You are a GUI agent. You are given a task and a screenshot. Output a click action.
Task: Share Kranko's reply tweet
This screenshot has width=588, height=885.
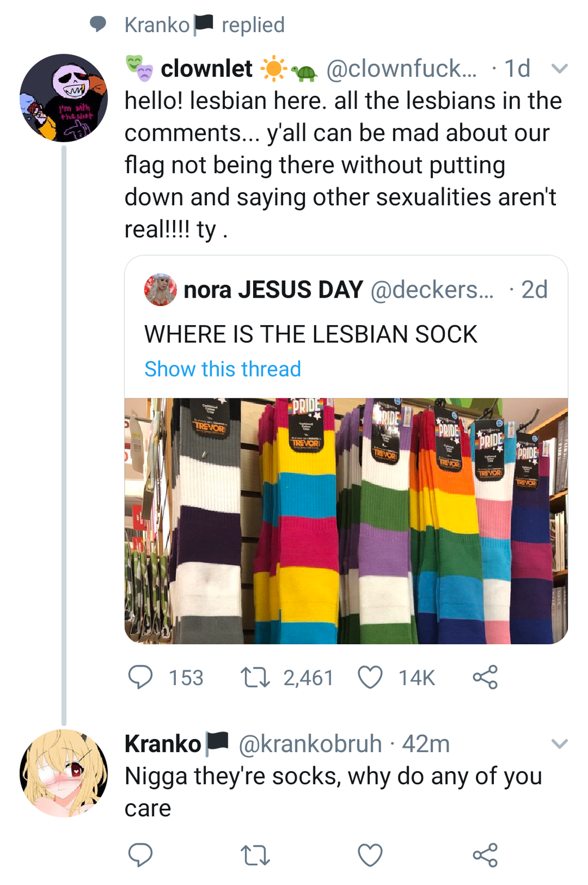click(x=485, y=855)
